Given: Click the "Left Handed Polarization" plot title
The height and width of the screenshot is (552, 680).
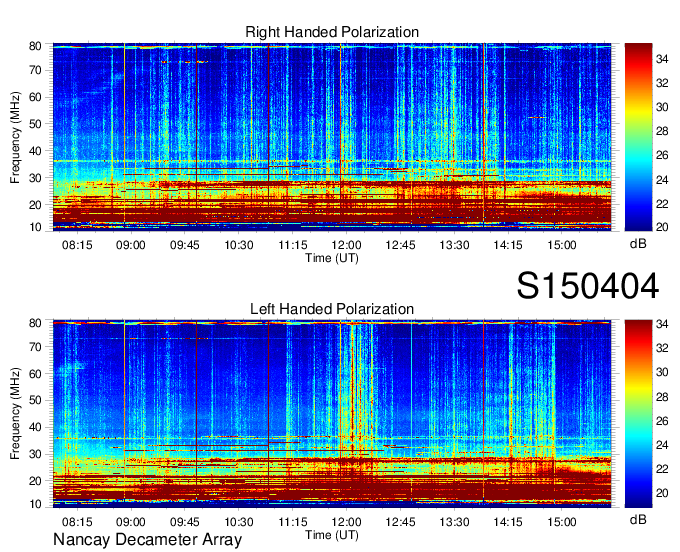Looking at the screenshot, I should (332, 309).
